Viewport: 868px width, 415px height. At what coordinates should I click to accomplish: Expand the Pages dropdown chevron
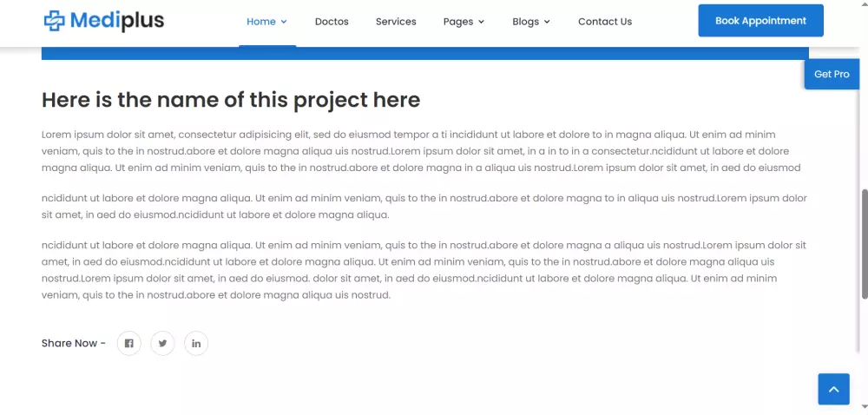(481, 22)
